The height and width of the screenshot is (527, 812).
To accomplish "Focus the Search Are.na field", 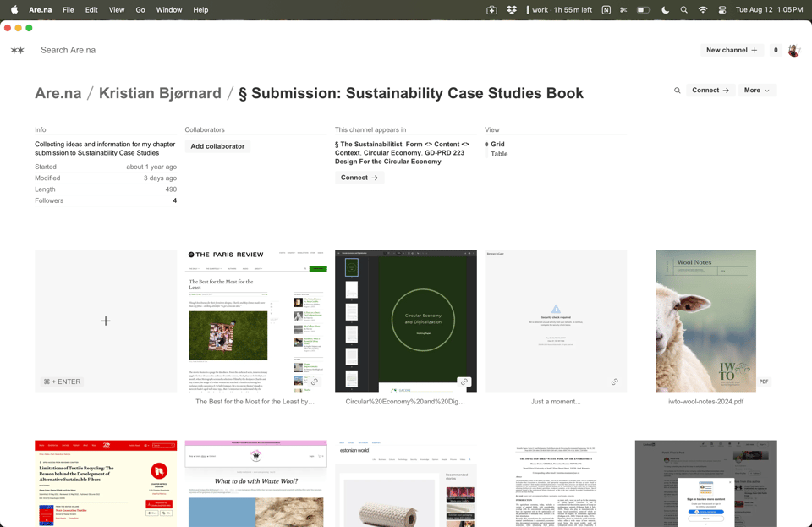I will click(68, 50).
